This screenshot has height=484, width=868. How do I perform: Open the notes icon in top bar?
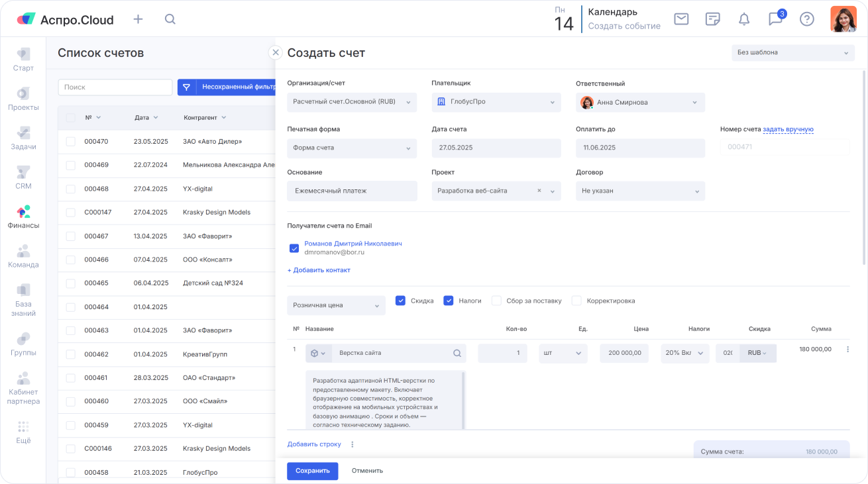pos(713,19)
